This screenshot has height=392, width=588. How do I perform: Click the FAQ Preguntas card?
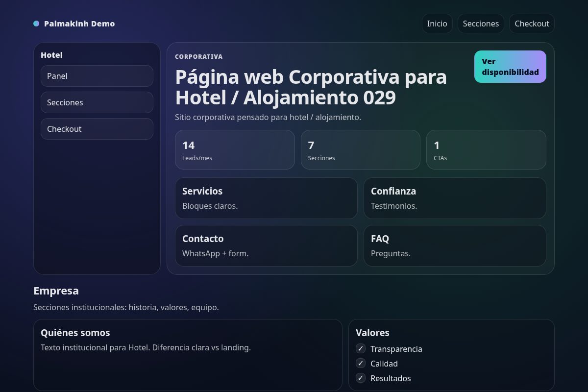tap(455, 245)
